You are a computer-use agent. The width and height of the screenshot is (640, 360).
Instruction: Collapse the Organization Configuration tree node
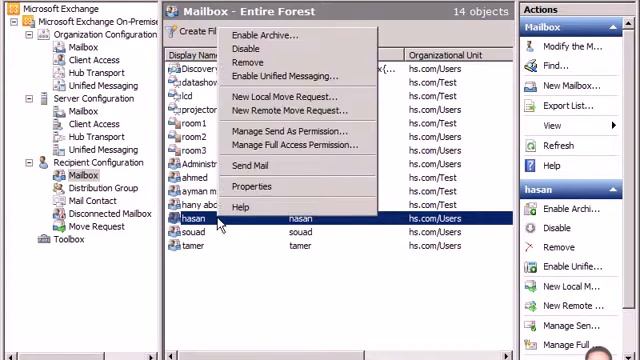29,35
